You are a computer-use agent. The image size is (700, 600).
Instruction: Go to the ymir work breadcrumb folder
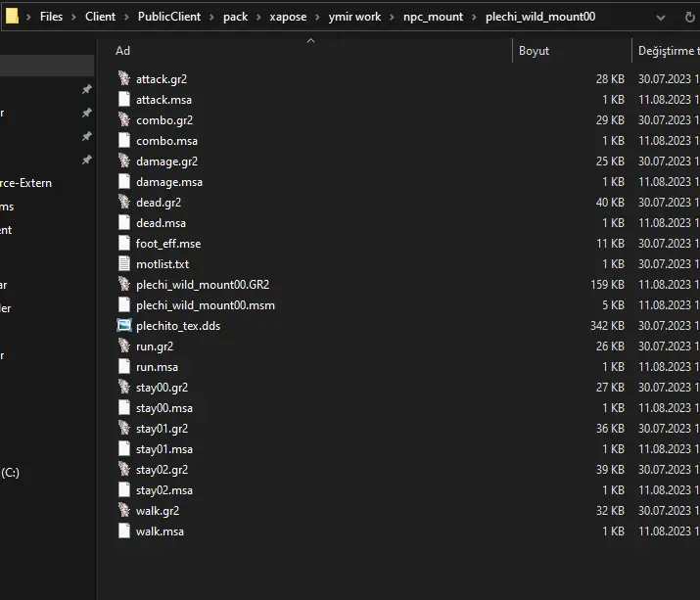tap(354, 18)
